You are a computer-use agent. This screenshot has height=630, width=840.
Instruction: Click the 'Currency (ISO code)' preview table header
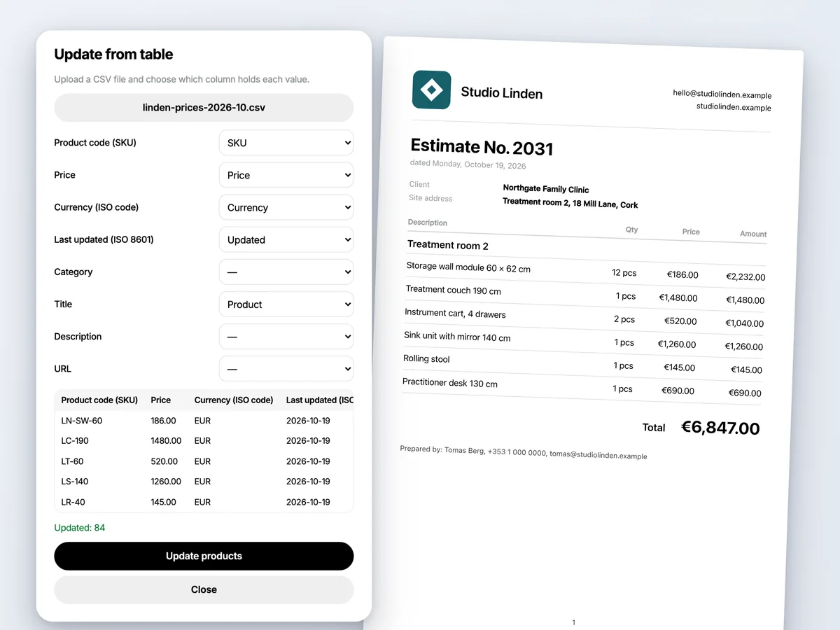tap(234, 400)
